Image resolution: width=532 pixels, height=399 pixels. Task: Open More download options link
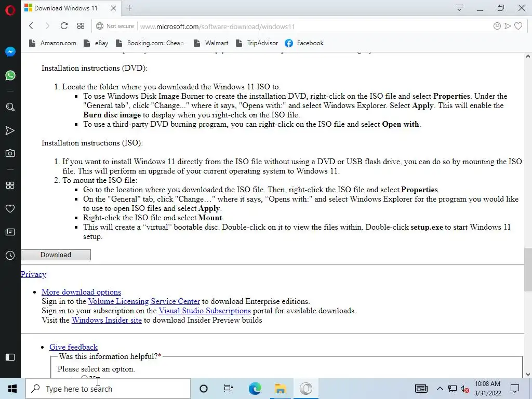81,292
